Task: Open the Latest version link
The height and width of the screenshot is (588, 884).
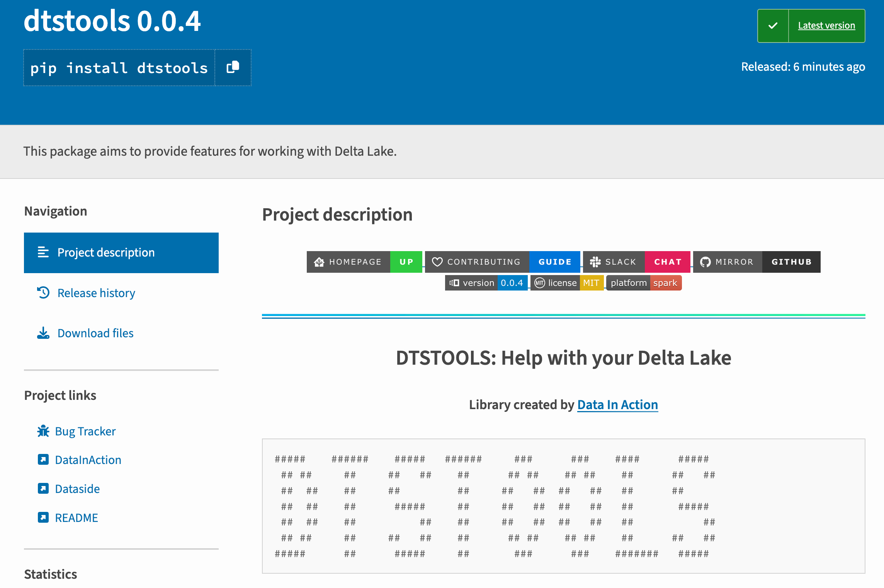Action: [826, 26]
